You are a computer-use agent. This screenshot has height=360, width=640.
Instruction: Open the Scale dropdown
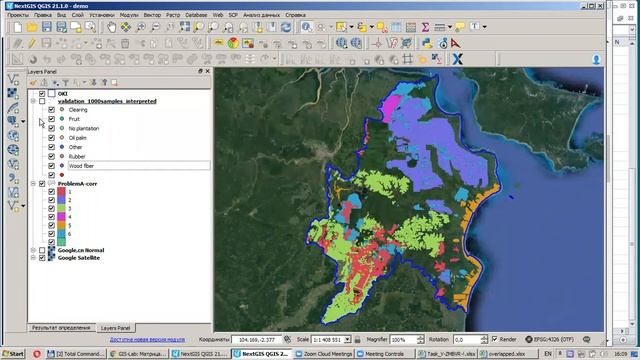coord(347,340)
